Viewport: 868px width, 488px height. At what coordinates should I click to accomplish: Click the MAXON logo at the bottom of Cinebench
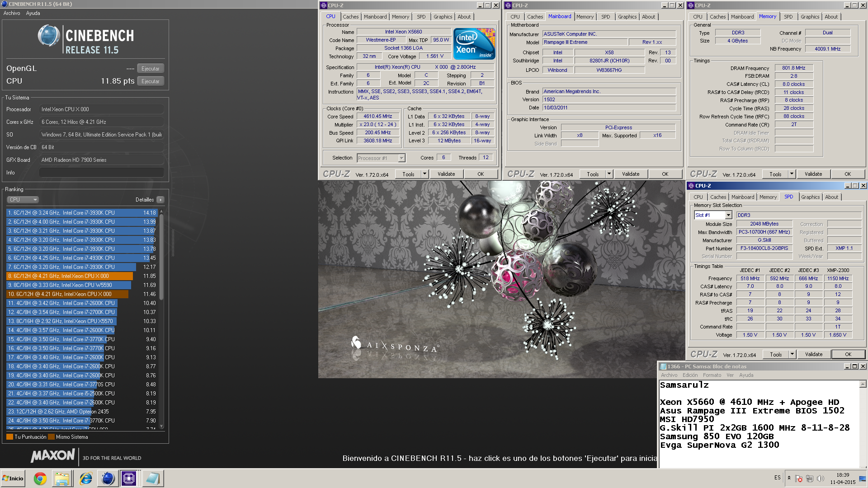click(52, 455)
